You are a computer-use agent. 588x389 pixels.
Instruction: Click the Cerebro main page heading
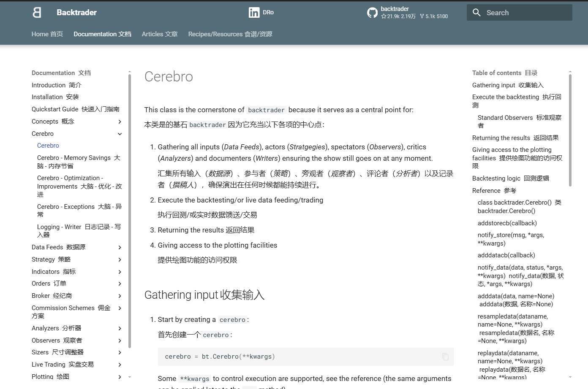pyautogui.click(x=169, y=77)
